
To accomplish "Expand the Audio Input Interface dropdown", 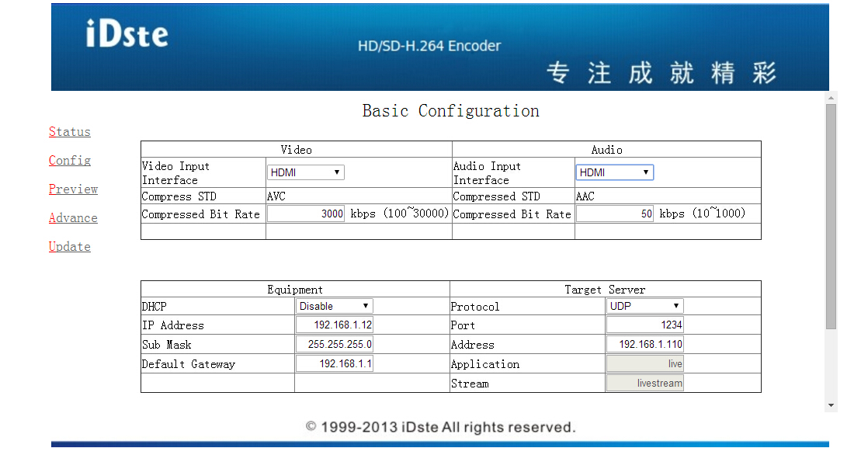I will 614,172.
